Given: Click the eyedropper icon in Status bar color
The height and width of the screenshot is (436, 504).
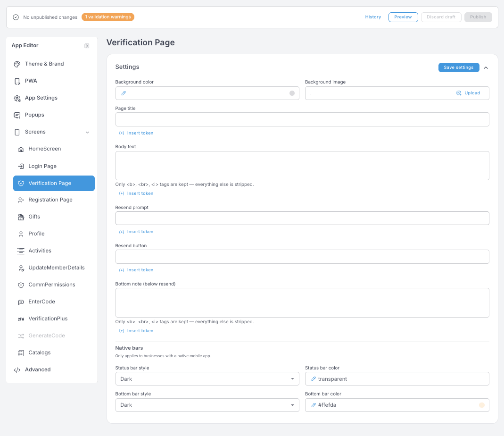Looking at the screenshot, I should [x=314, y=379].
